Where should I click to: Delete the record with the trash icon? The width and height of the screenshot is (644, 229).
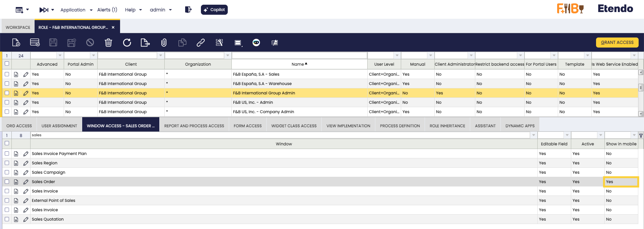point(108,43)
